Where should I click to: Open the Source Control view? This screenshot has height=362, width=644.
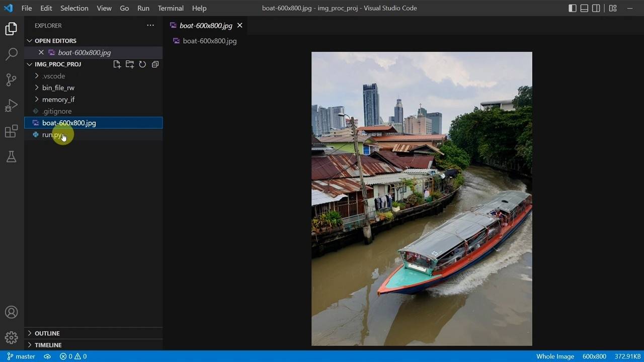(11, 79)
